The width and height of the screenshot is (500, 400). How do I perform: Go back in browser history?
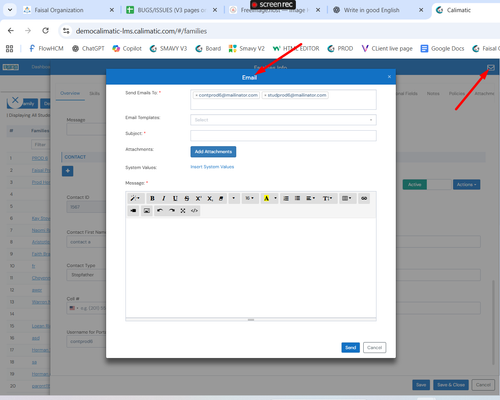[11, 31]
